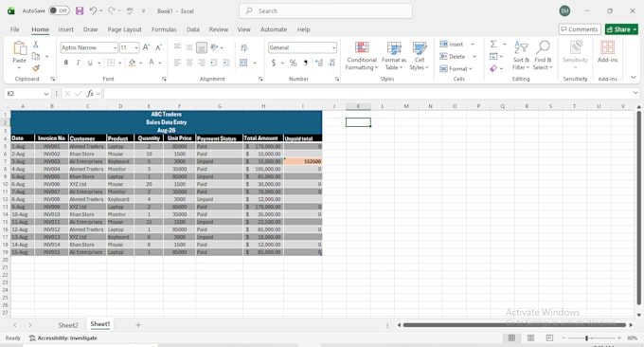Viewport: 644px width, 347px height.
Task: Switch to Page Break Preview in status bar
Action: [x=549, y=338]
